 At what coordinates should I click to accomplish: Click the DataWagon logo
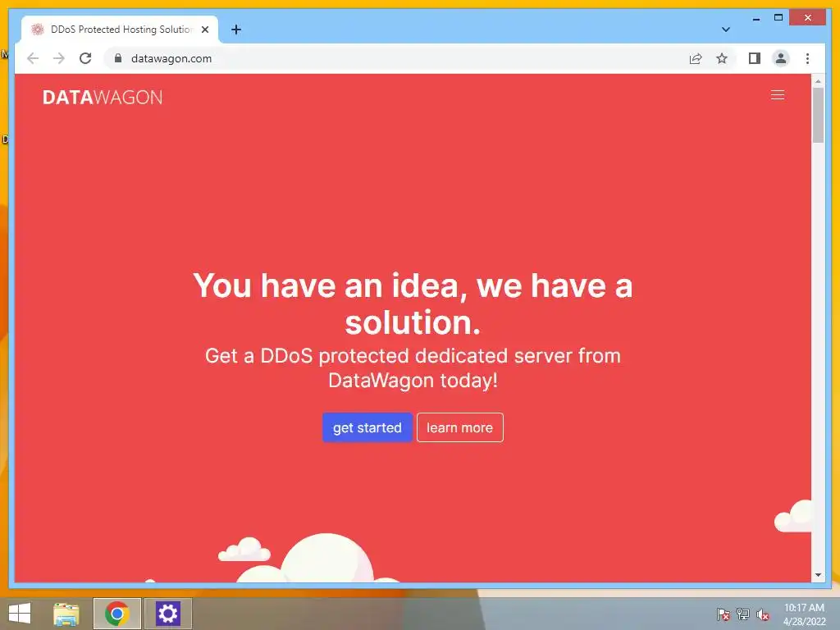click(x=103, y=97)
